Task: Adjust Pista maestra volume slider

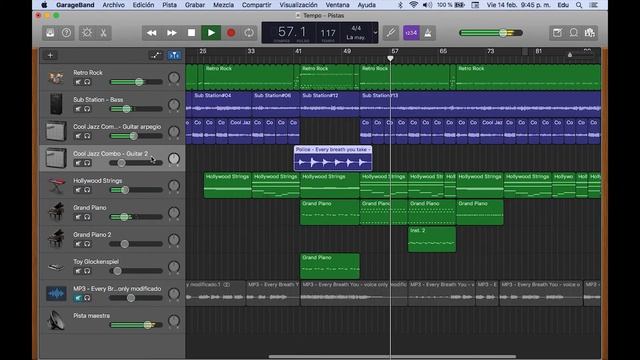Action: point(136,325)
